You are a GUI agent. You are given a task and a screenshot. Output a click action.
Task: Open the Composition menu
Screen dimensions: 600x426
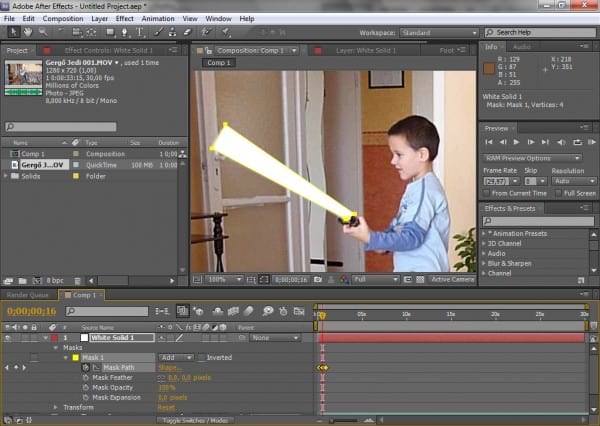[63, 18]
